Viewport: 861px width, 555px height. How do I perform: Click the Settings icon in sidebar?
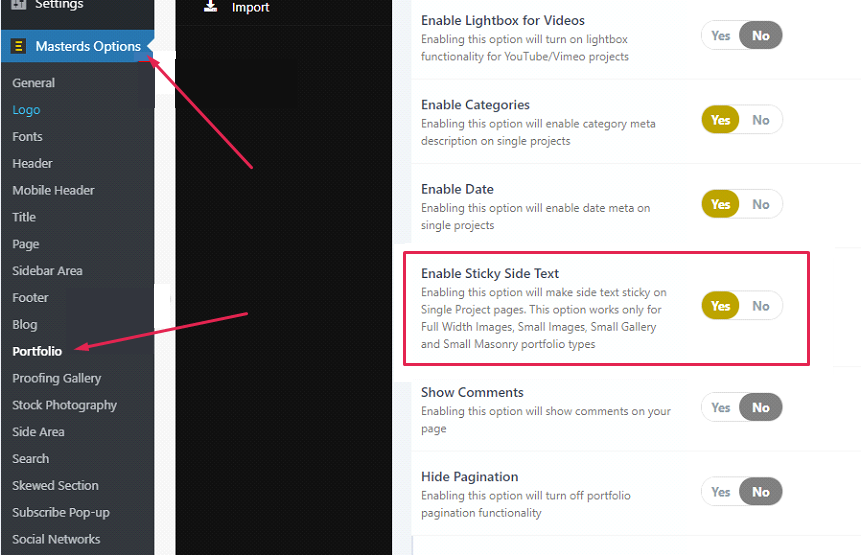pos(17,5)
